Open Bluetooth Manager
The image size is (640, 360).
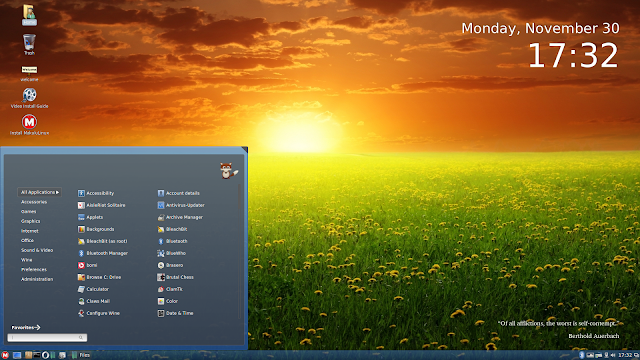(103, 253)
